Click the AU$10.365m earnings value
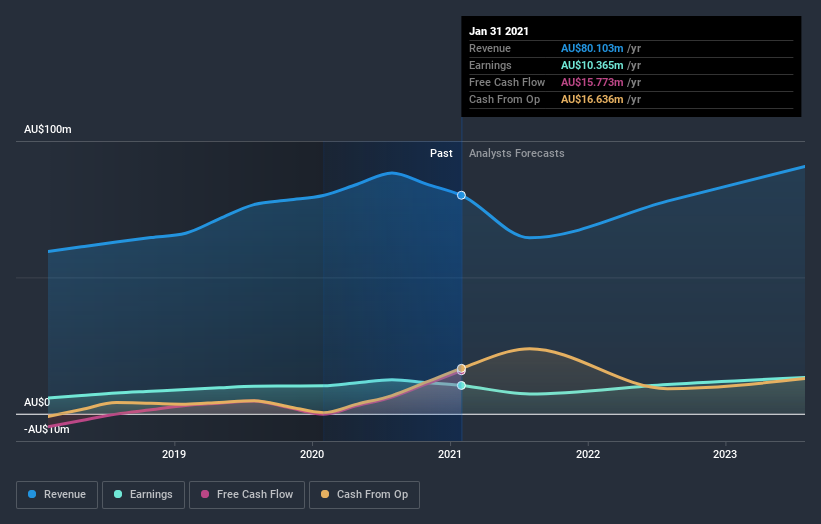The image size is (821, 524). coord(592,65)
